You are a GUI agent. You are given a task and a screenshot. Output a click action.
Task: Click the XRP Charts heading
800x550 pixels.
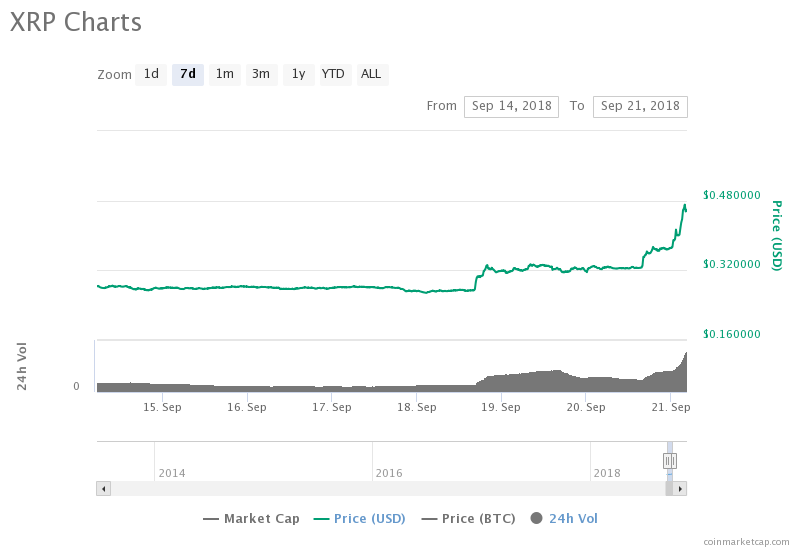(x=76, y=22)
